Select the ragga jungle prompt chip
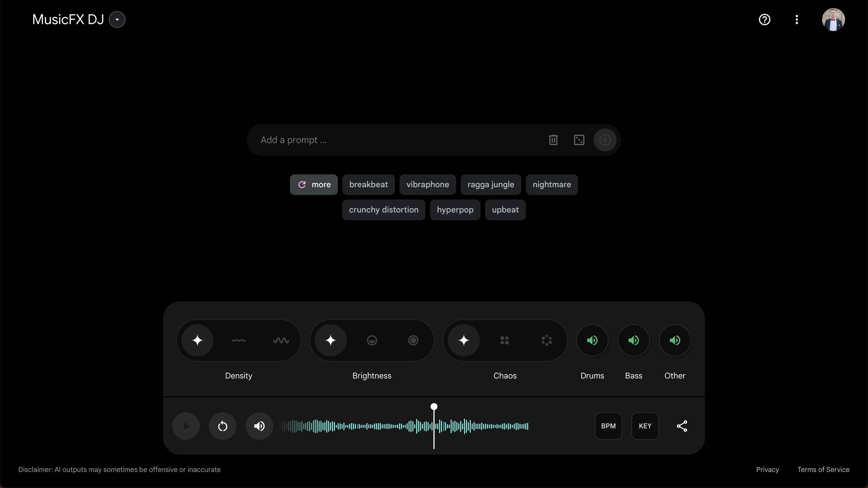Viewport: 868px width, 488px height. coord(491,185)
